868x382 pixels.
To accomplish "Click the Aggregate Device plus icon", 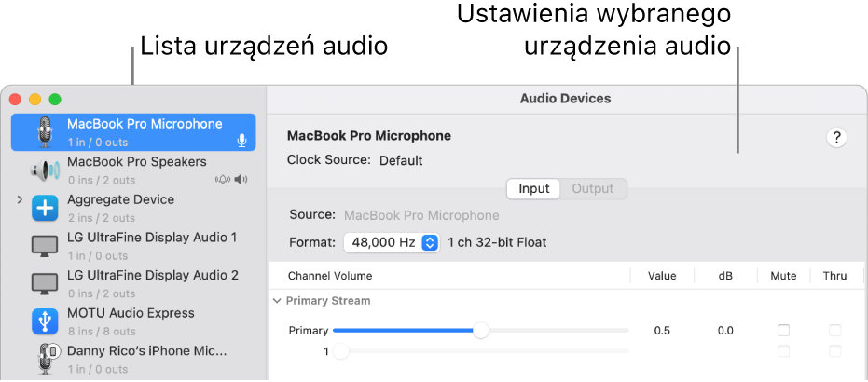I will pyautogui.click(x=45, y=209).
